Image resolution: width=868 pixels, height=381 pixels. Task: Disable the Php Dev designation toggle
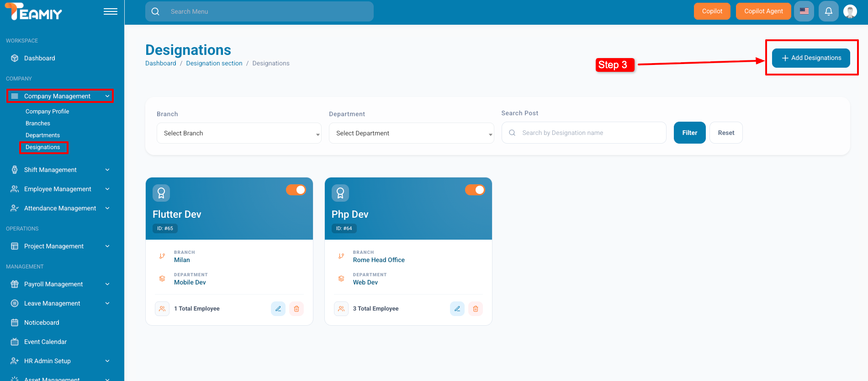click(x=475, y=190)
